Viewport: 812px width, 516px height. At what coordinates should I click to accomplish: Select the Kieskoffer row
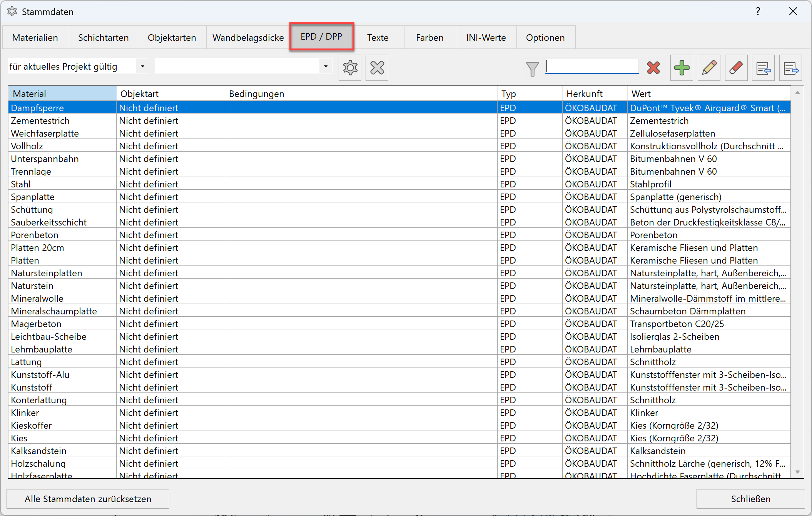(399, 426)
